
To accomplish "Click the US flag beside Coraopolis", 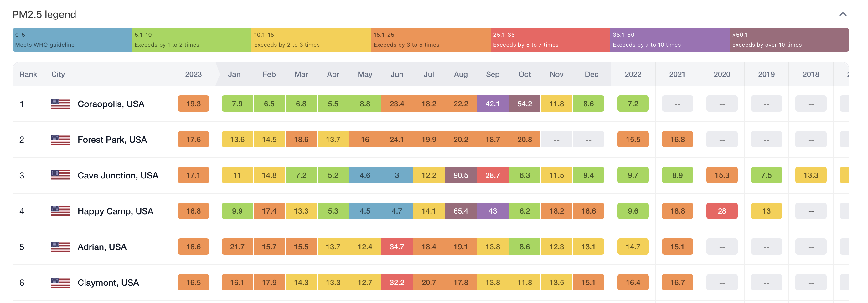I will coord(61,104).
